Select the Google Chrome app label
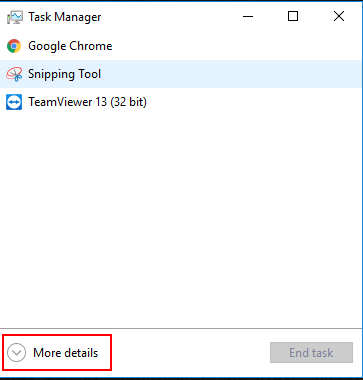 pyautogui.click(x=70, y=46)
